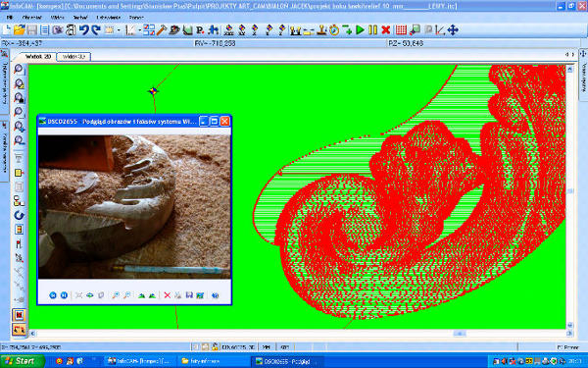The image size is (588, 368).
Task: Open dropdown arrow beside yellow sun-like icon
Action: tap(119, 30)
